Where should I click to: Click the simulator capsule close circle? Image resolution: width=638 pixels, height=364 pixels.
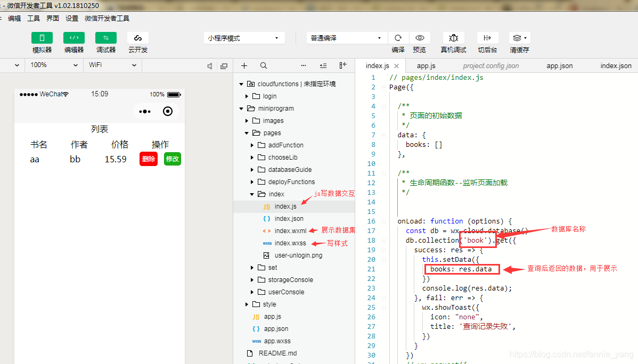(x=168, y=111)
